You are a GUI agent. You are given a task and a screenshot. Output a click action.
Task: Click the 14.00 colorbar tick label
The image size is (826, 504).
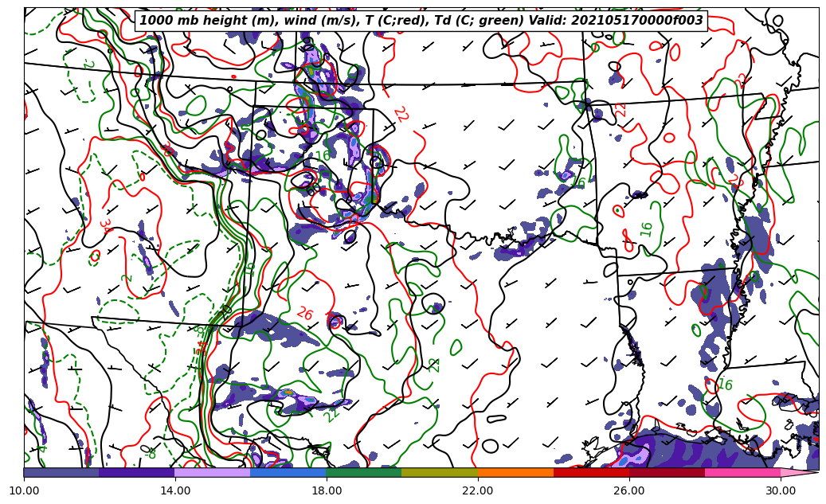pos(175,491)
